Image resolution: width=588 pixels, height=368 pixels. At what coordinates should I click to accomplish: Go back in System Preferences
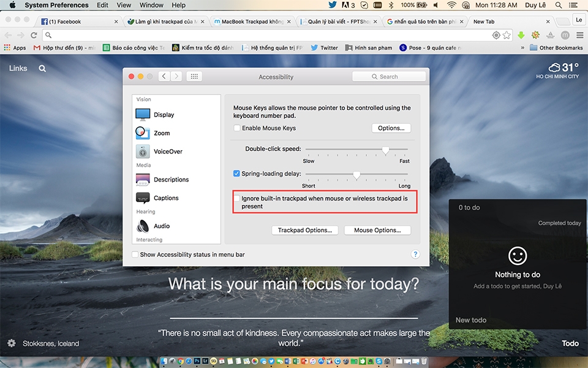coord(164,76)
